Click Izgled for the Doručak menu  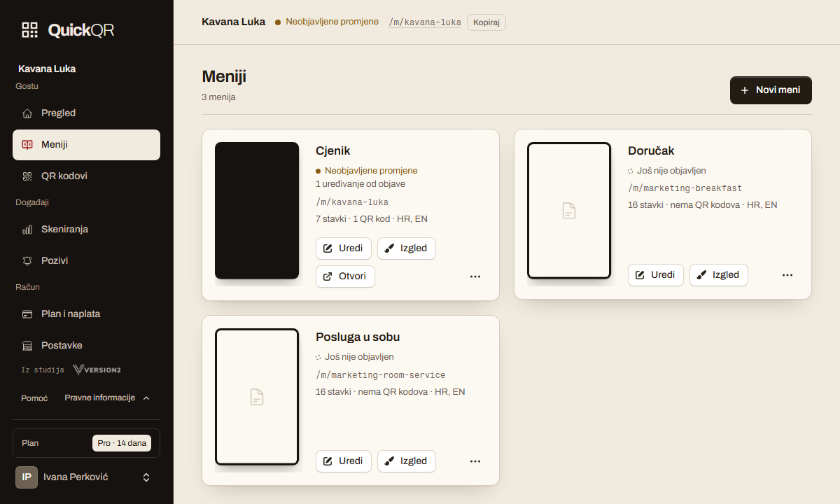click(x=718, y=275)
